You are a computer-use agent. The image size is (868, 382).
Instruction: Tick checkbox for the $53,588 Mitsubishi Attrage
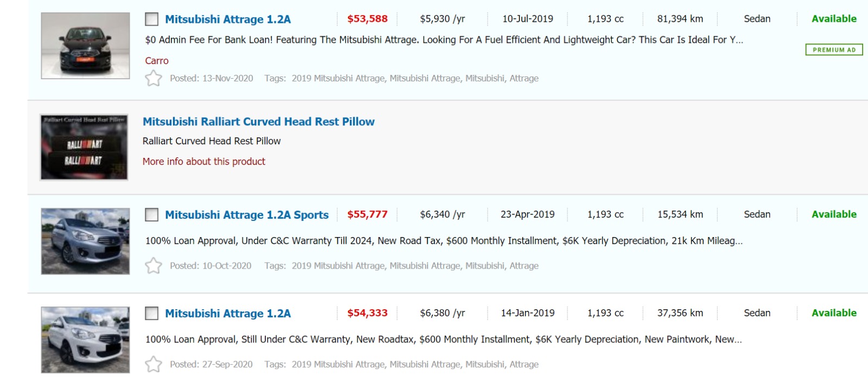[152, 20]
